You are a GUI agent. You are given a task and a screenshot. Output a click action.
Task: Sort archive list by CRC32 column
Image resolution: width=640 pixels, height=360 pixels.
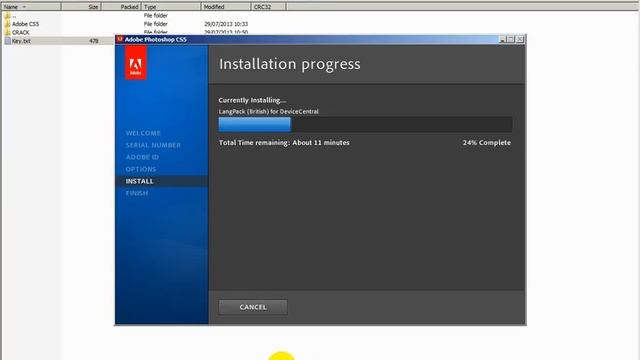point(268,7)
